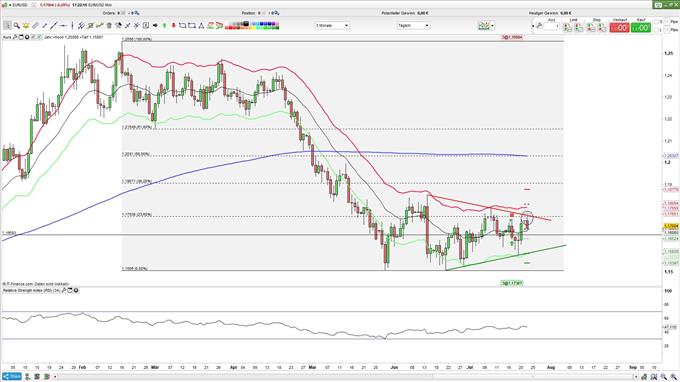Screen dimensions: 680x382
Task: Click the chart icon beside EUR/USD title
Action: point(4,5)
